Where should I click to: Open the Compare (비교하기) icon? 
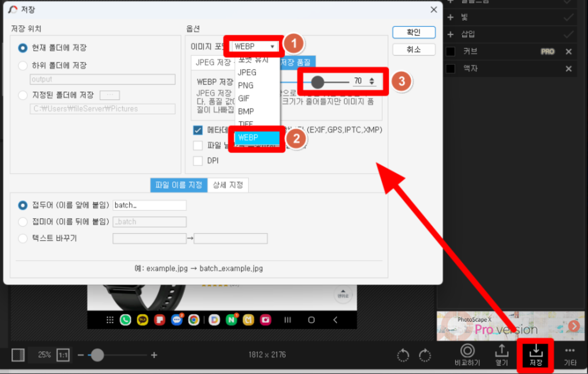pos(467,355)
